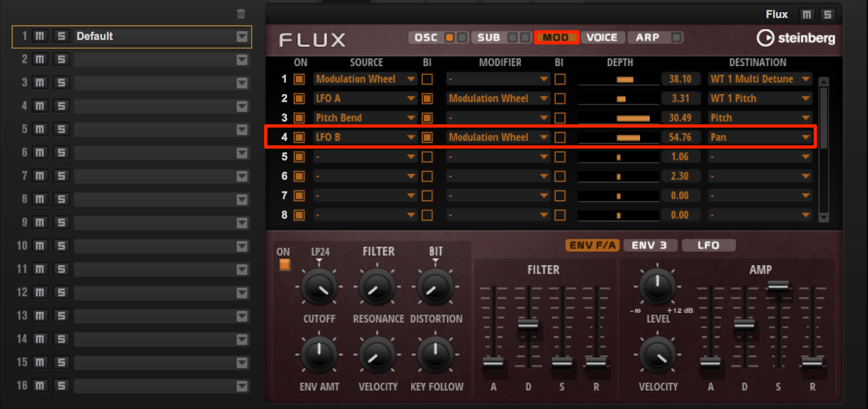Image resolution: width=868 pixels, height=409 pixels.
Task: Toggle ON for modulation row 1
Action: [299, 79]
